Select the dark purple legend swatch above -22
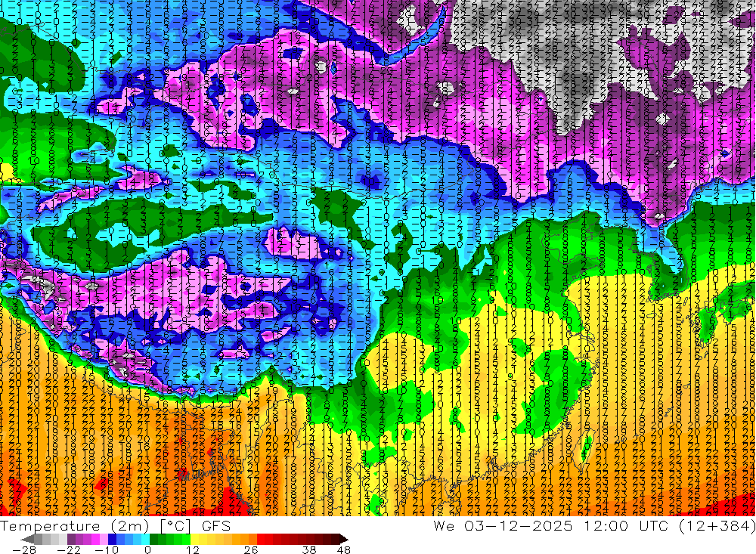Image resolution: width=756 pixels, height=554 pixels. tap(71, 539)
